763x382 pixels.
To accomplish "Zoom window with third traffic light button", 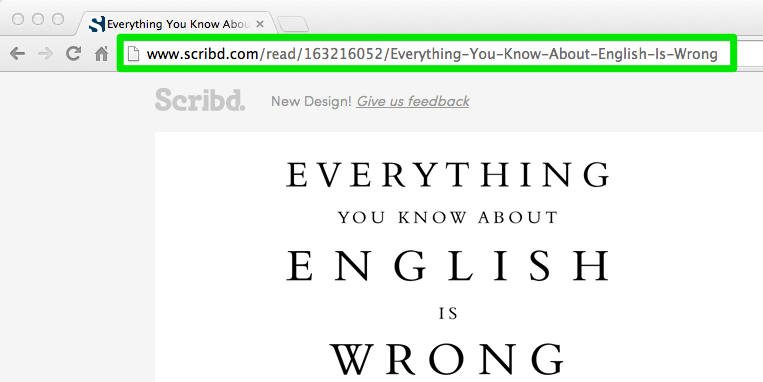I will [x=58, y=19].
